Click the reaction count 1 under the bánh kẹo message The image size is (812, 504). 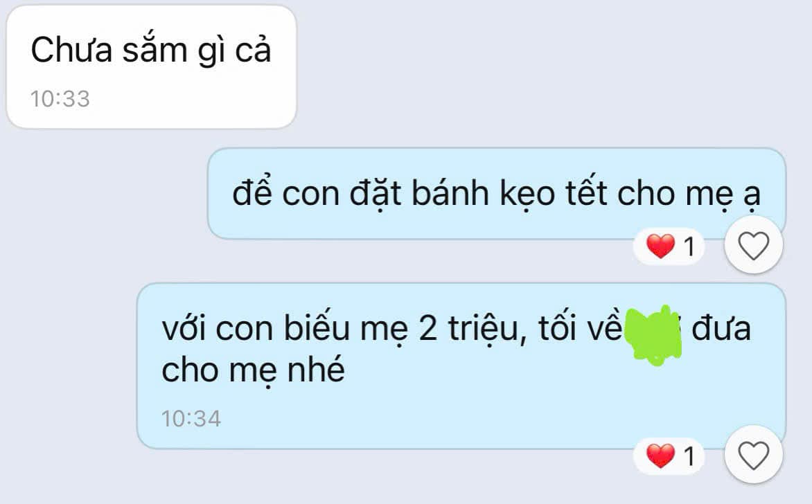tap(689, 247)
